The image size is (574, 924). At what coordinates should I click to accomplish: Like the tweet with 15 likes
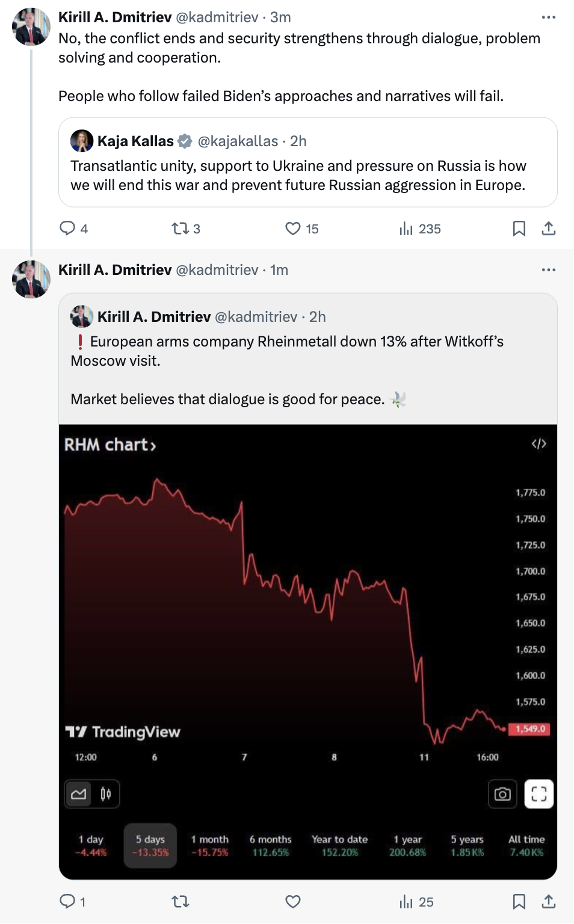pyautogui.click(x=293, y=229)
